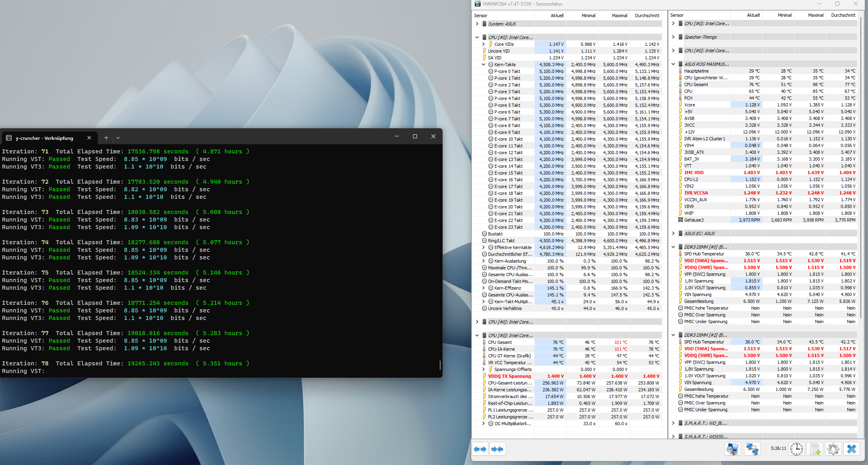
Task: Open sensor settings gear icon
Action: coord(833,449)
